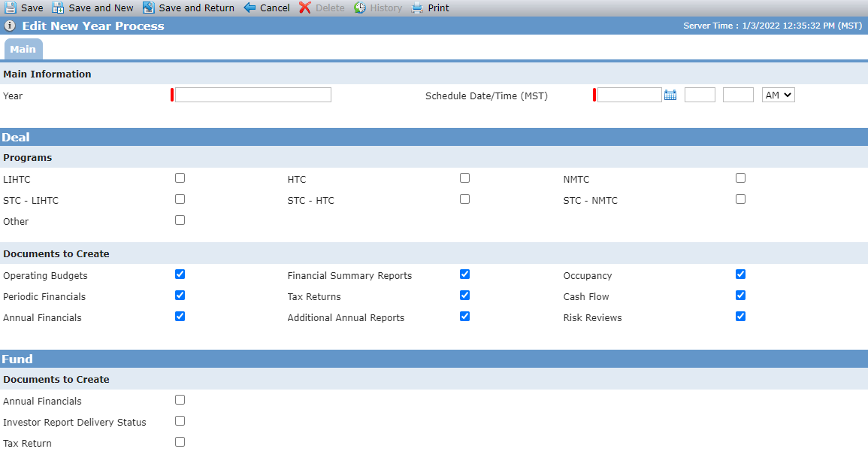
Task: Check the NMTC program checkbox
Action: 741,177
